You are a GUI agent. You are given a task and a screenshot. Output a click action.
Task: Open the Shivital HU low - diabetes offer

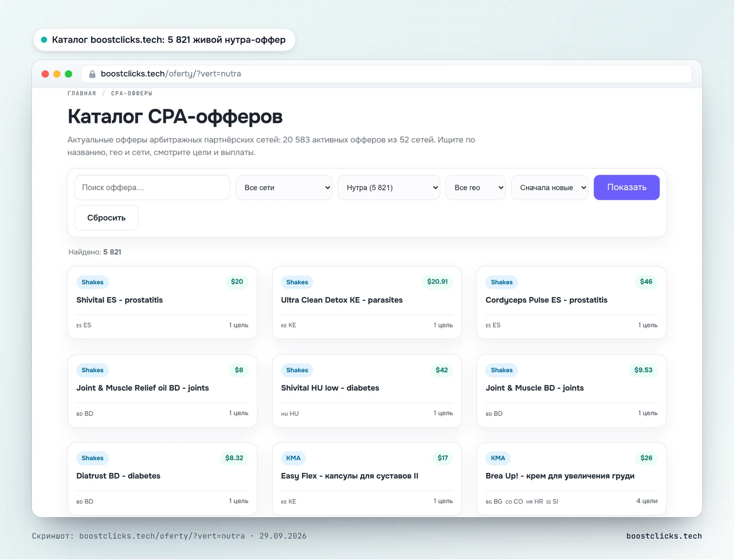[x=330, y=388]
